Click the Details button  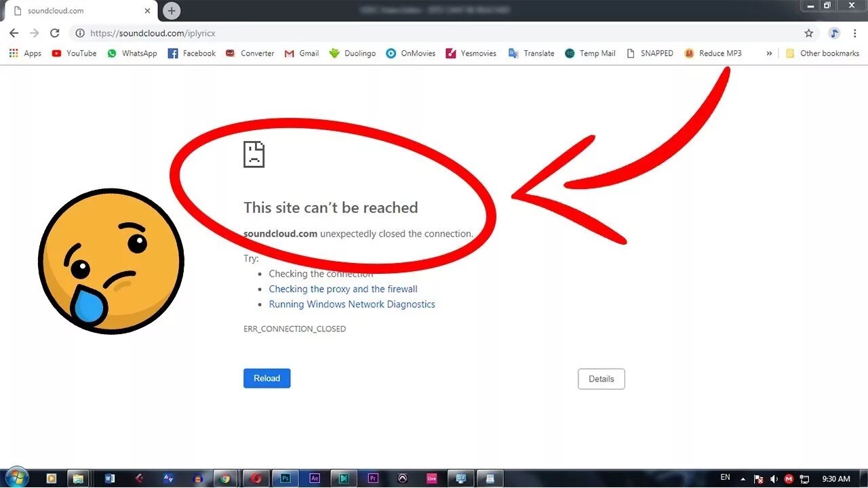[601, 379]
